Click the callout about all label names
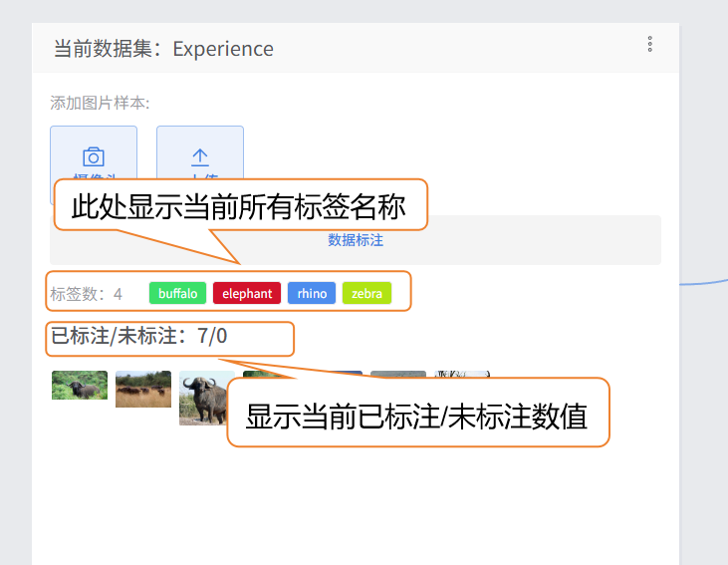 (239, 205)
